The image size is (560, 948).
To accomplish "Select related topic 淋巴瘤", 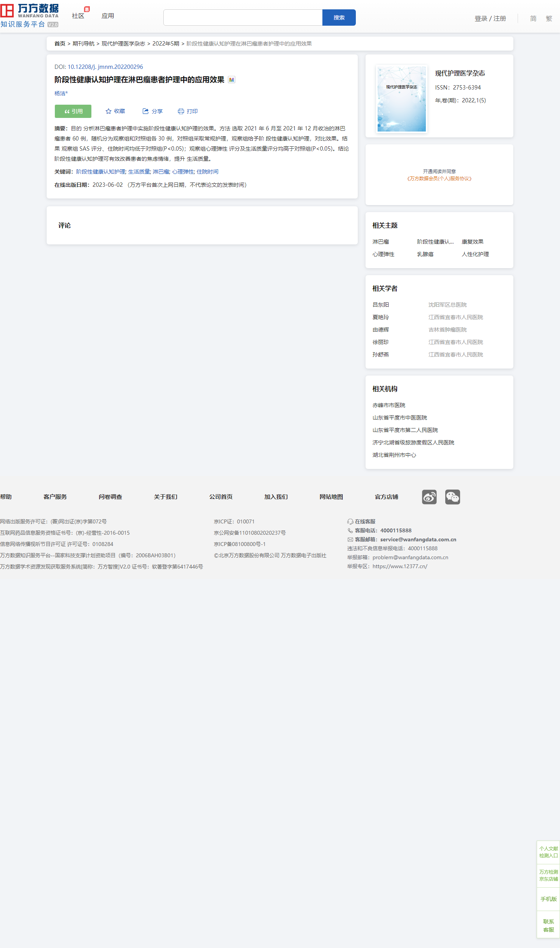I will coord(381,242).
